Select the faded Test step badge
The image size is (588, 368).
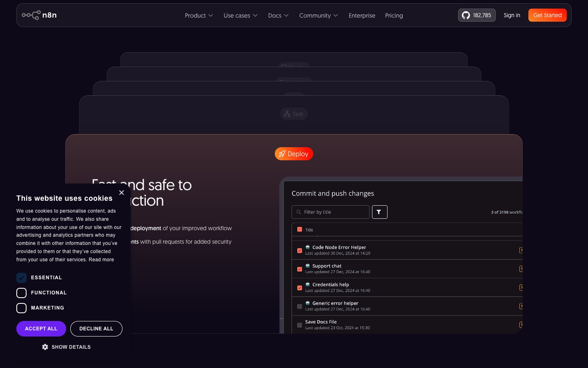point(294,114)
